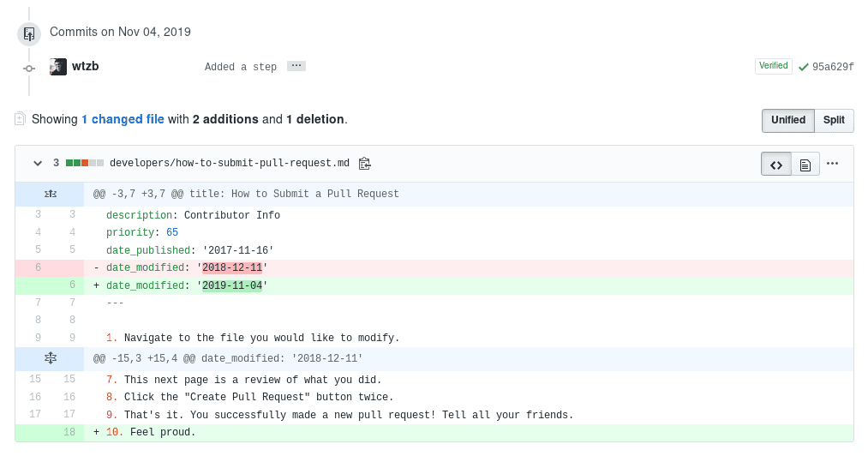Viewport: 868px width, 462px height.
Task: Click the commit node icon on timeline
Action: (29, 69)
